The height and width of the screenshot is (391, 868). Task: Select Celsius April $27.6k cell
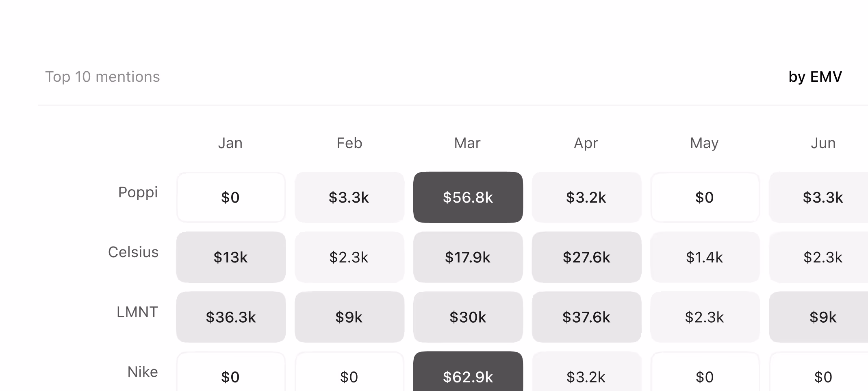pos(586,257)
